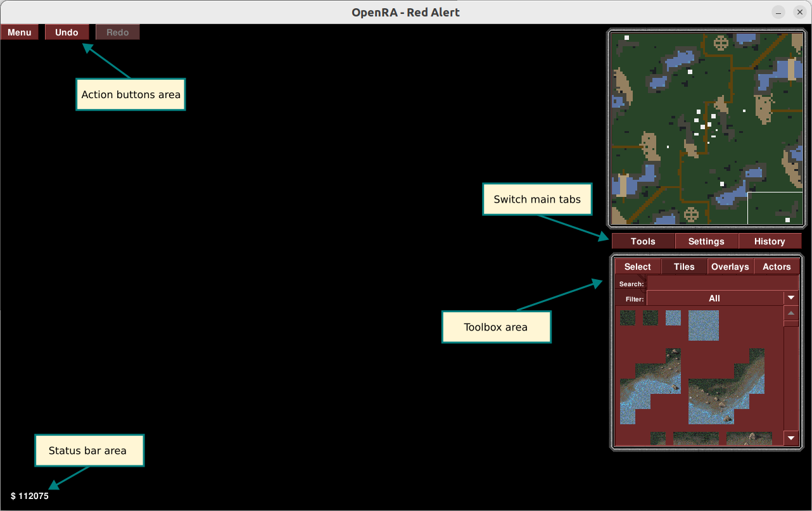The height and width of the screenshot is (511, 812).
Task: Pick the second grass tile beside water tile
Action: (650, 318)
